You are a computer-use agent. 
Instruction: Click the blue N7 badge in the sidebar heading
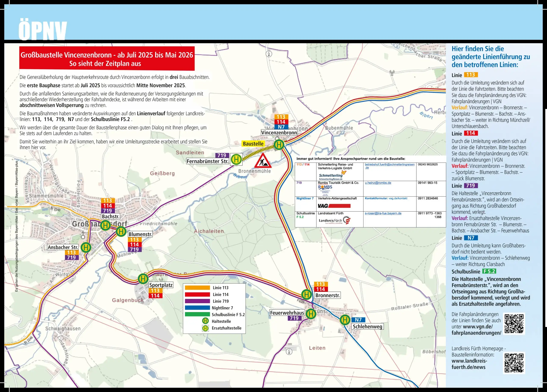pyautogui.click(x=471, y=238)
